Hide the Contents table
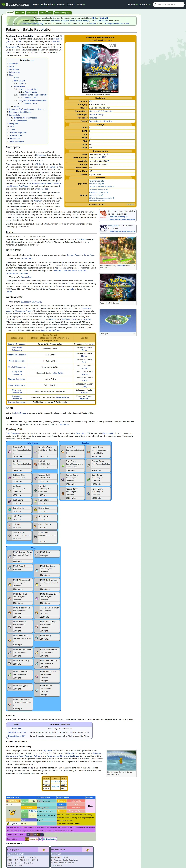This screenshot has height=868, width=186. [32, 60]
